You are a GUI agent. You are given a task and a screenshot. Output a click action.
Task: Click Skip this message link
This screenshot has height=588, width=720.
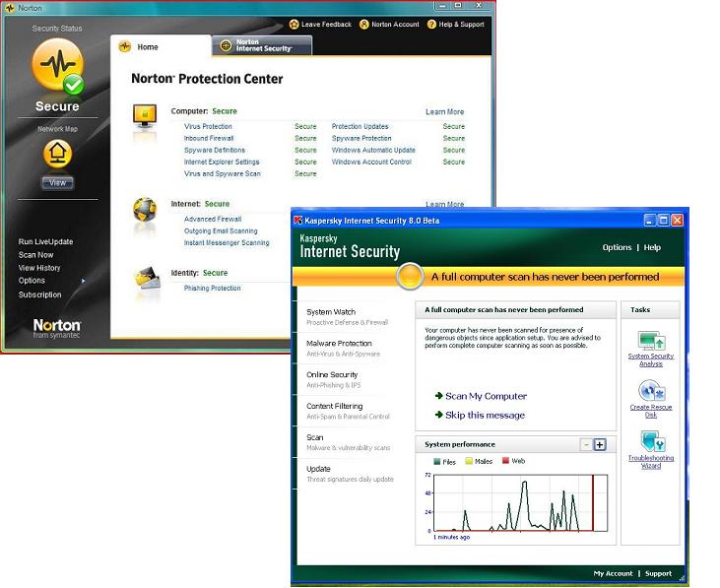pyautogui.click(x=485, y=415)
